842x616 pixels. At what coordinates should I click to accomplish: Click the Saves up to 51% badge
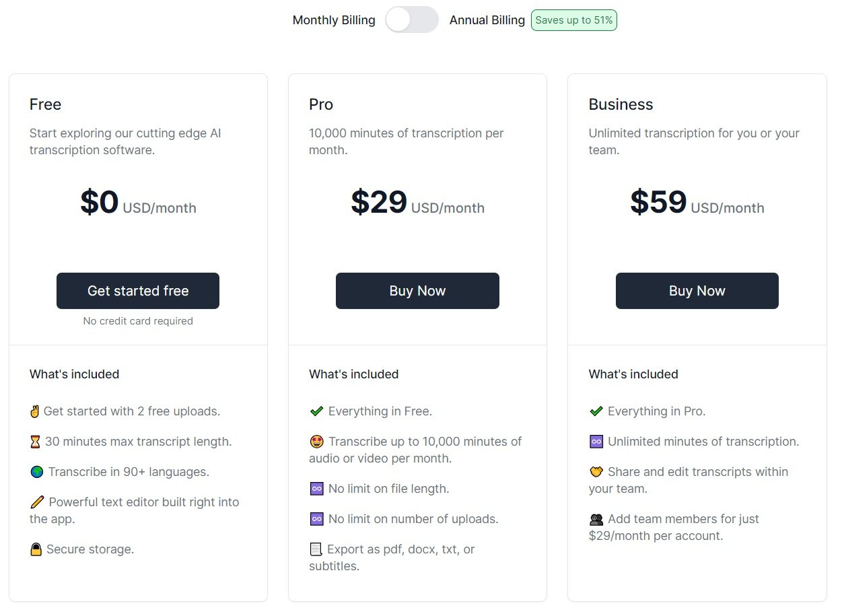coord(573,20)
